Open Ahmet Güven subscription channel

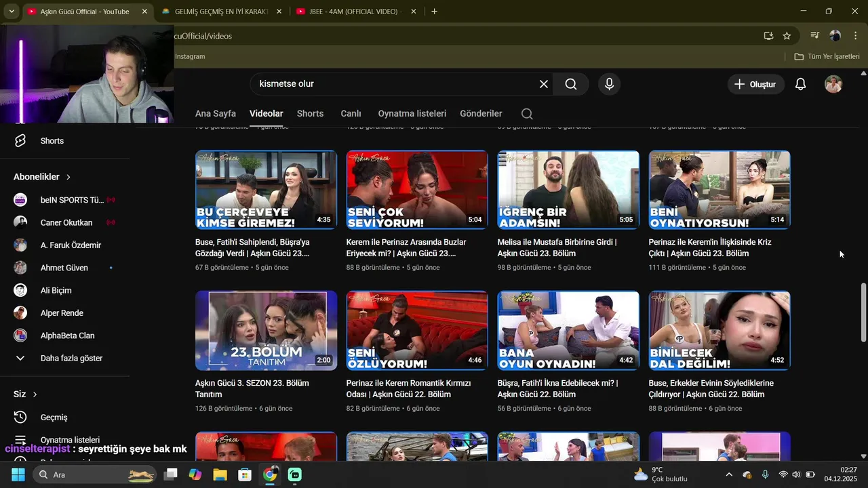[x=65, y=268]
